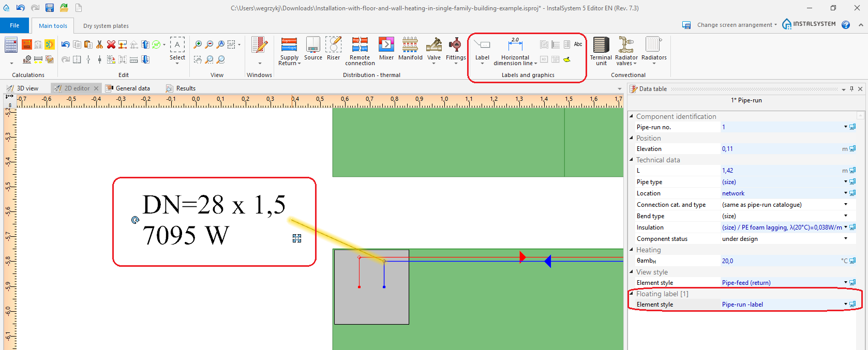Click the Open project folder icon
This screenshot has width=868, height=350.
pyautogui.click(x=64, y=8)
